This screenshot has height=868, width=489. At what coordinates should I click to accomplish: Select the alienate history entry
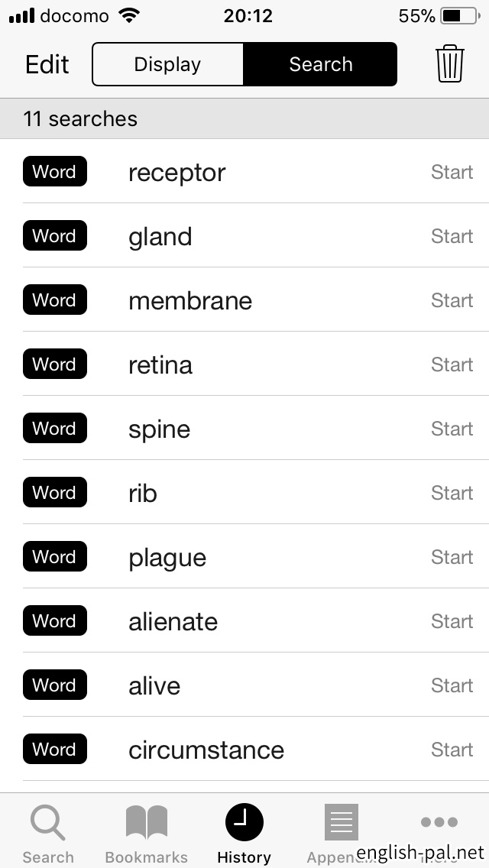(x=173, y=622)
